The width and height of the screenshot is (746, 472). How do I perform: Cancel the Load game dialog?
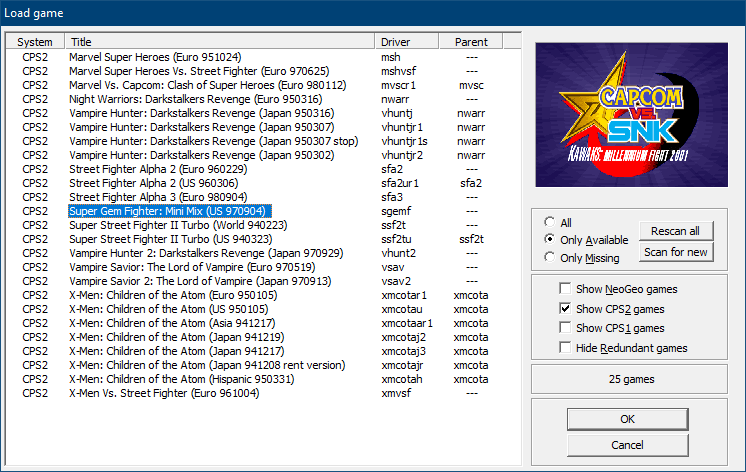pos(627,444)
